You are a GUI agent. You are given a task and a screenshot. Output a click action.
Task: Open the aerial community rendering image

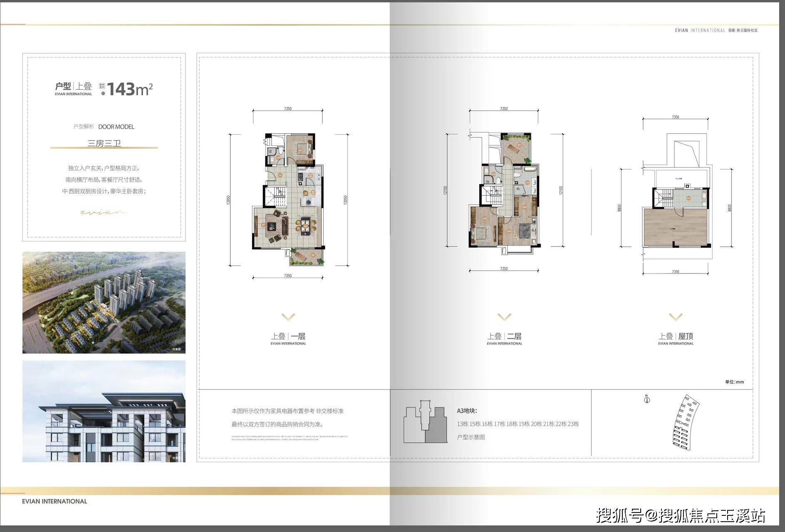coord(104,302)
